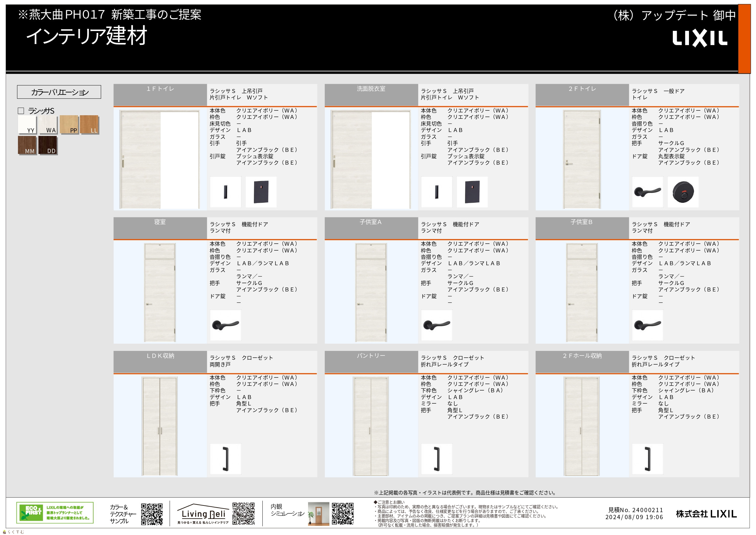The height and width of the screenshot is (535, 756).
Task: Click the 2Fホール収納 section header
Action: (x=582, y=362)
